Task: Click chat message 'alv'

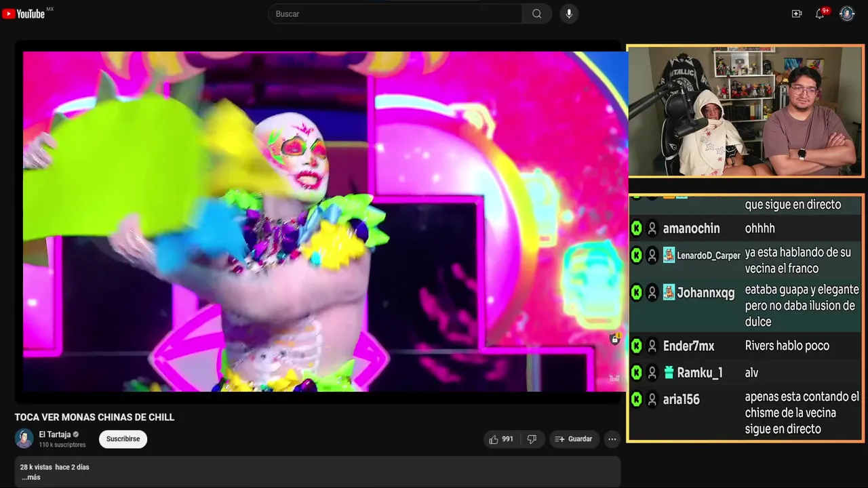Action: coord(751,373)
